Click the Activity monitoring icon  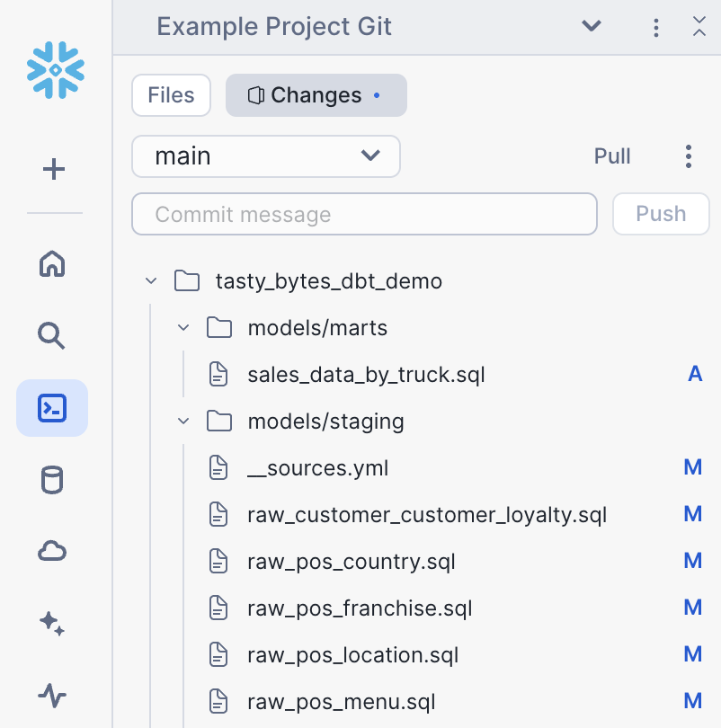tap(52, 695)
